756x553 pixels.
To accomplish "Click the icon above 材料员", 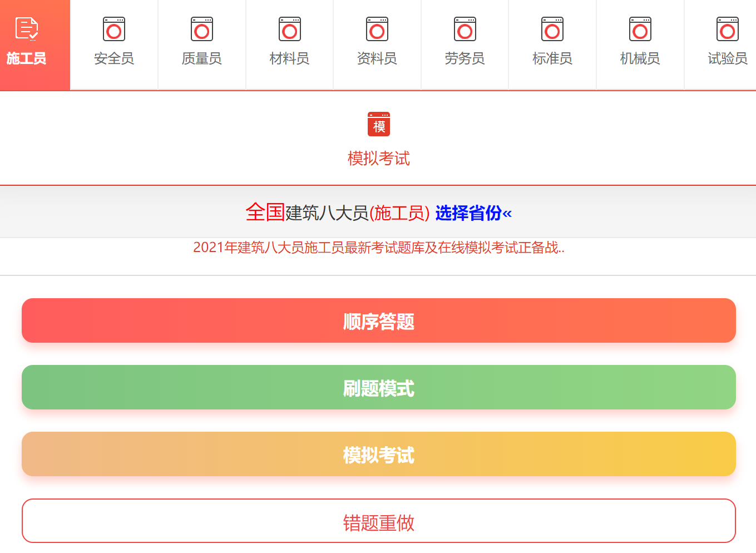I will [290, 29].
